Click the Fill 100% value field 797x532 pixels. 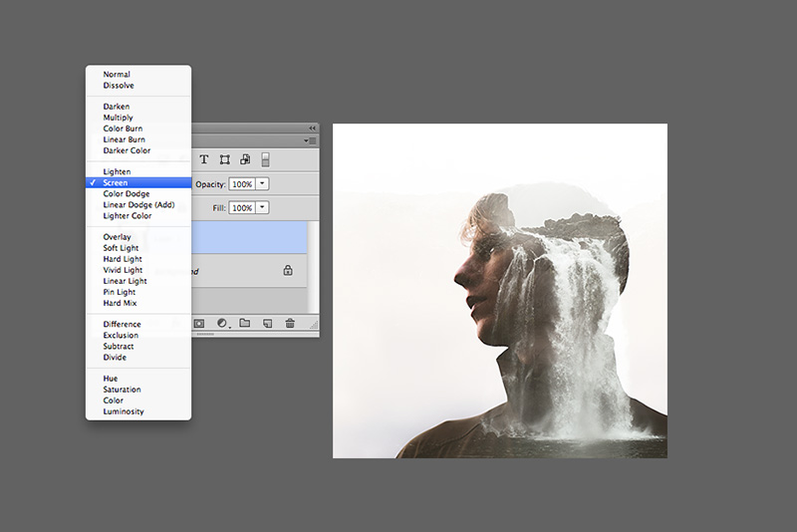pos(242,207)
